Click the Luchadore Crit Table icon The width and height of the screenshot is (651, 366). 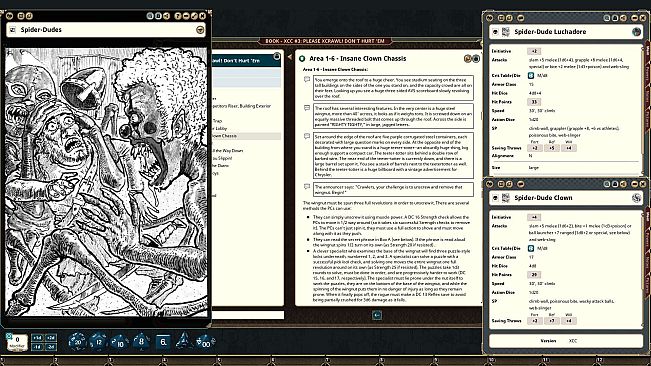tap(531, 76)
